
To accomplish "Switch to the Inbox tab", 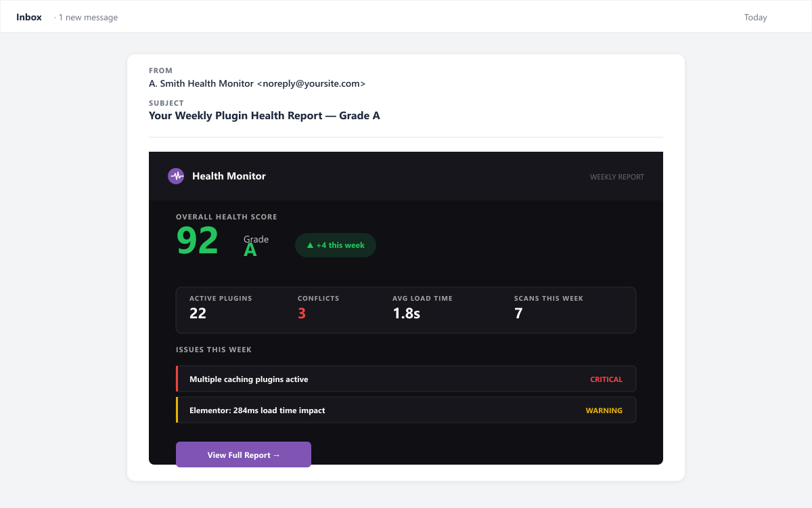I will pyautogui.click(x=28, y=17).
